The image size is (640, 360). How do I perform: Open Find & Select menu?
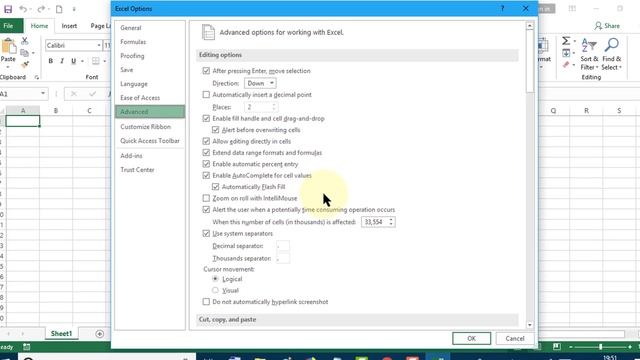[x=611, y=54]
